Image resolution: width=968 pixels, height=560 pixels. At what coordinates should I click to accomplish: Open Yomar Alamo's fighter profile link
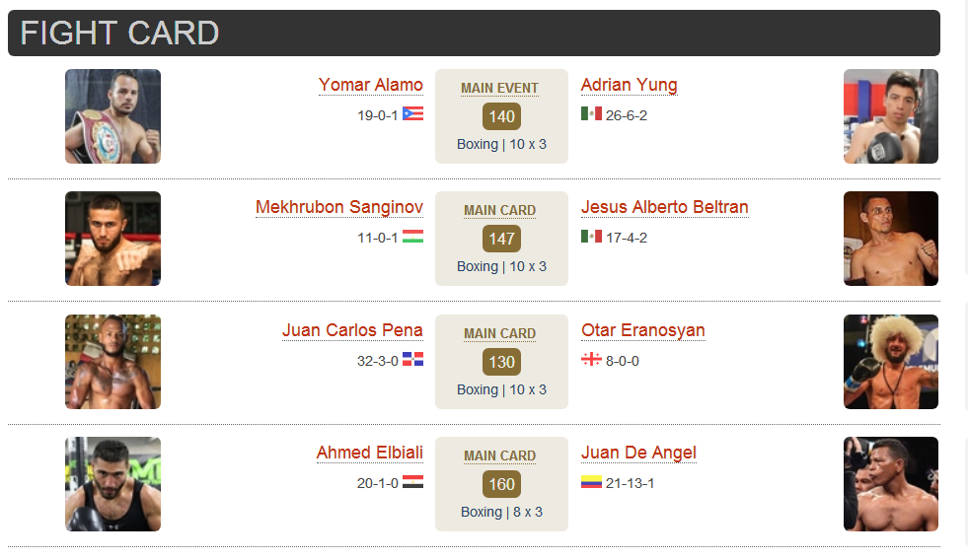[x=370, y=85]
